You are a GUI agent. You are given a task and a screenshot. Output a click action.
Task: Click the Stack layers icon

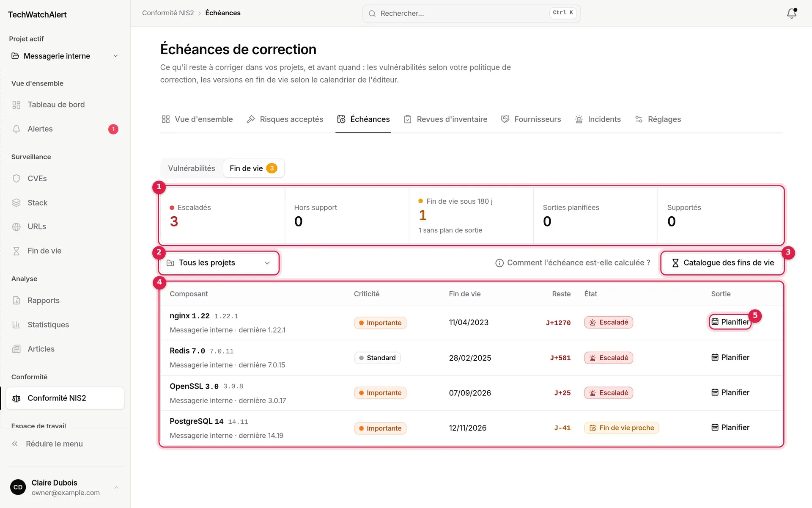(16, 203)
